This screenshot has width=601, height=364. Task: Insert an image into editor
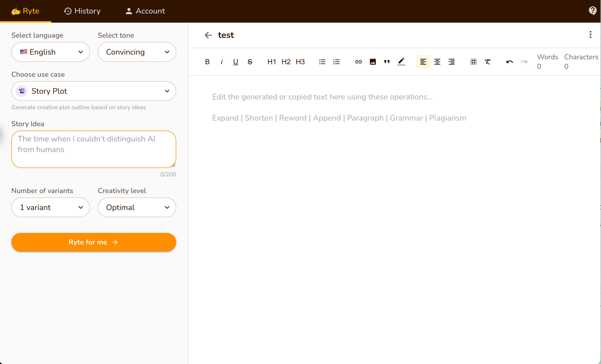[x=373, y=61]
